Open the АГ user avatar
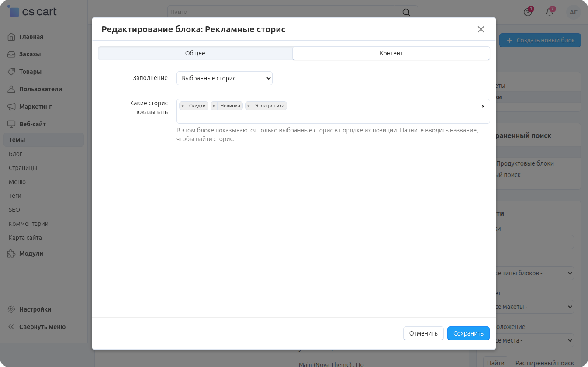This screenshot has height=367, width=588. (x=574, y=12)
